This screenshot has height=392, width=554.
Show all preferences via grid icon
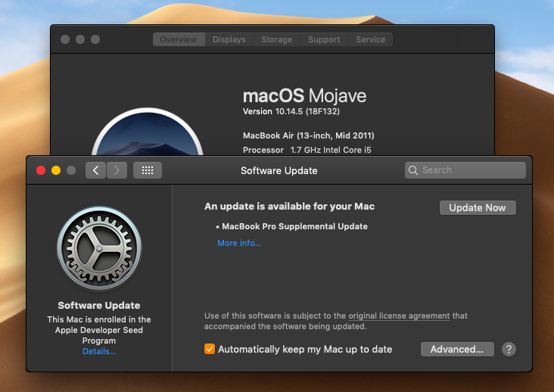pos(148,170)
